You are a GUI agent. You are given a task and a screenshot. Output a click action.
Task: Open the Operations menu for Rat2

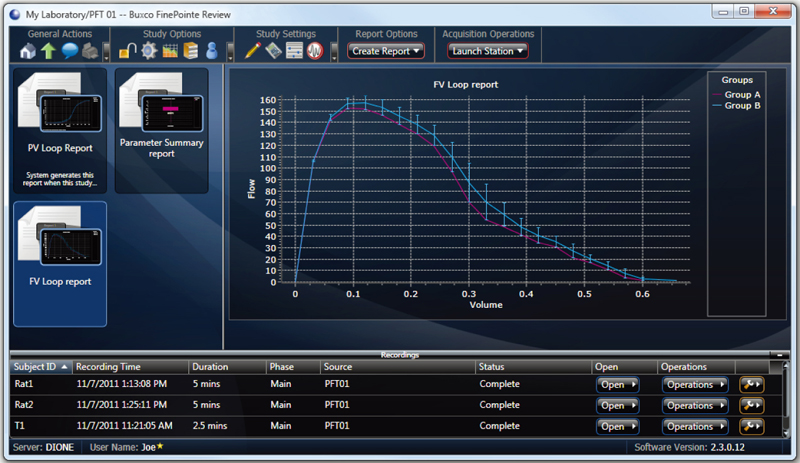[695, 405]
